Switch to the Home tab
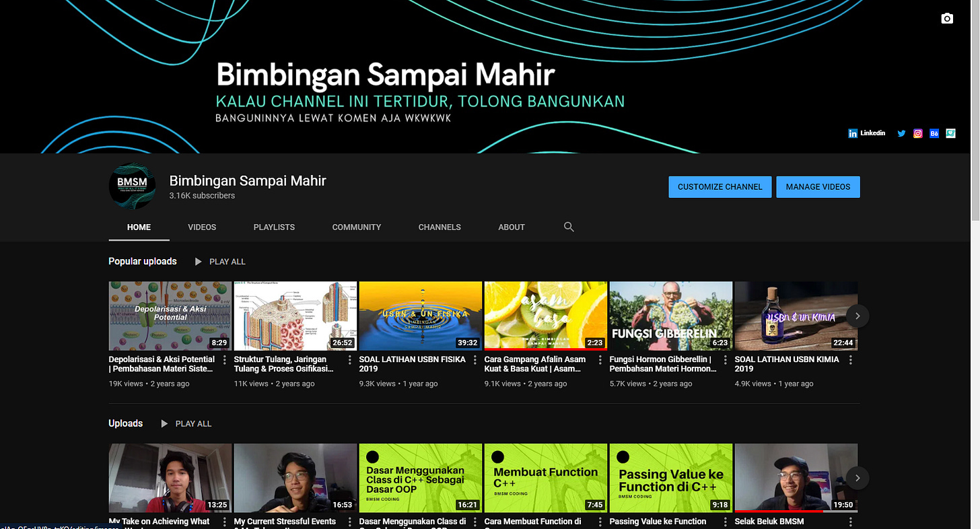Viewport: 980px width, 529px height. click(x=139, y=227)
